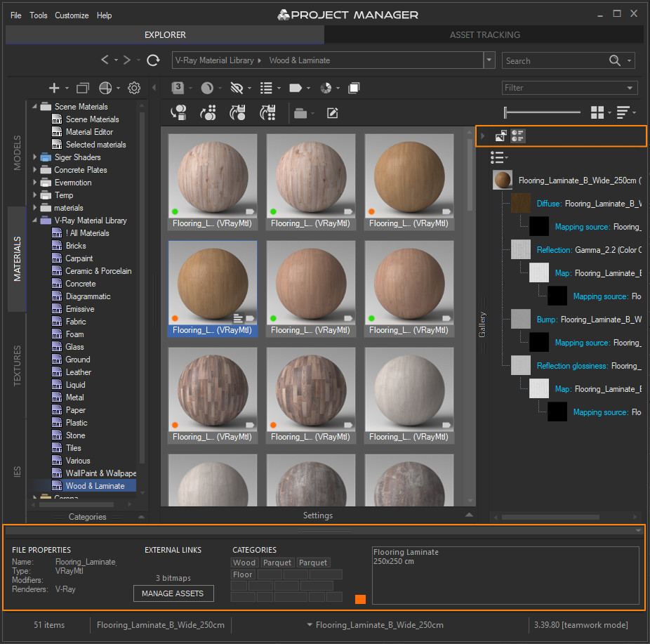Click the edit pencil icon in toolbar
650x644 pixels.
click(332, 113)
